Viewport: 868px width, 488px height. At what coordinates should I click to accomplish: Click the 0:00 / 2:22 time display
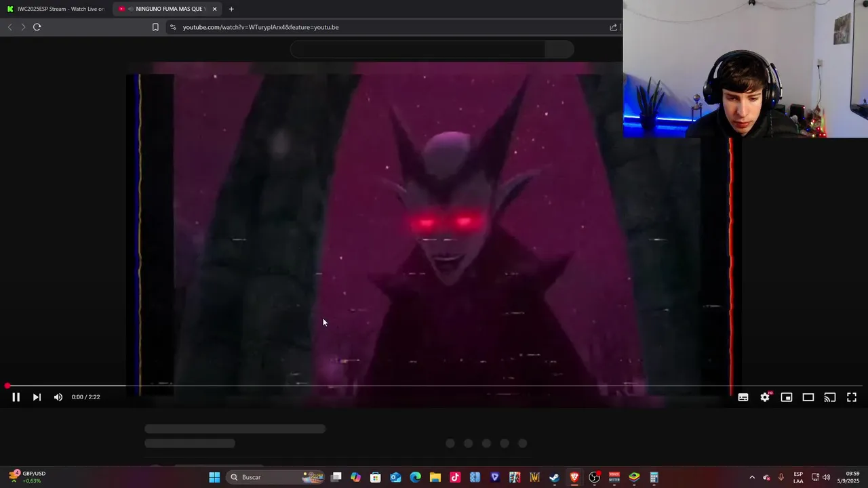[86, 397]
